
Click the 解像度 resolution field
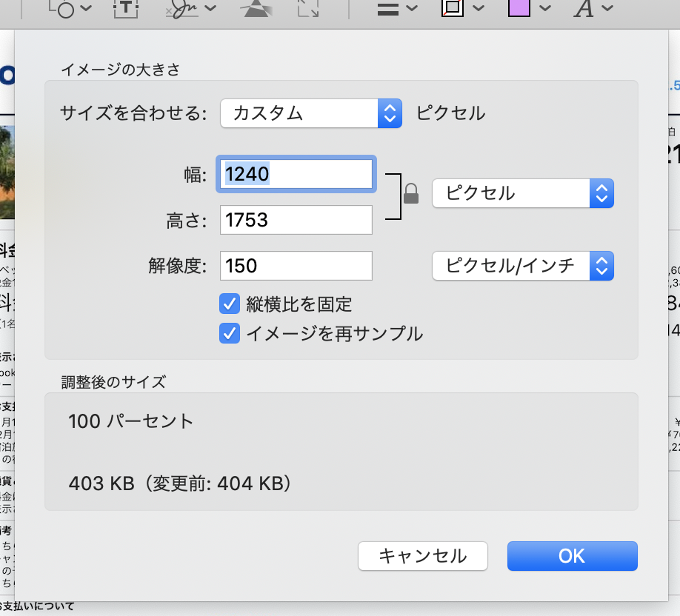[296, 266]
